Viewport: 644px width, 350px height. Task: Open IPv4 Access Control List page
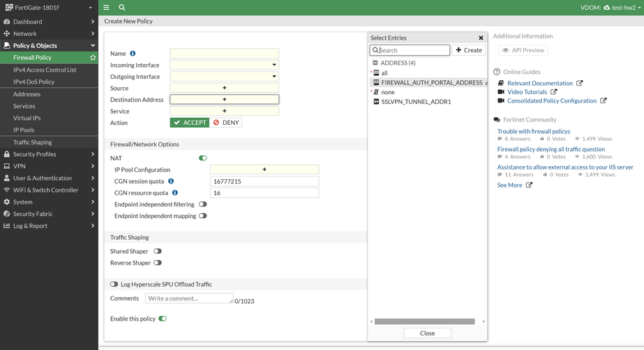tap(45, 70)
